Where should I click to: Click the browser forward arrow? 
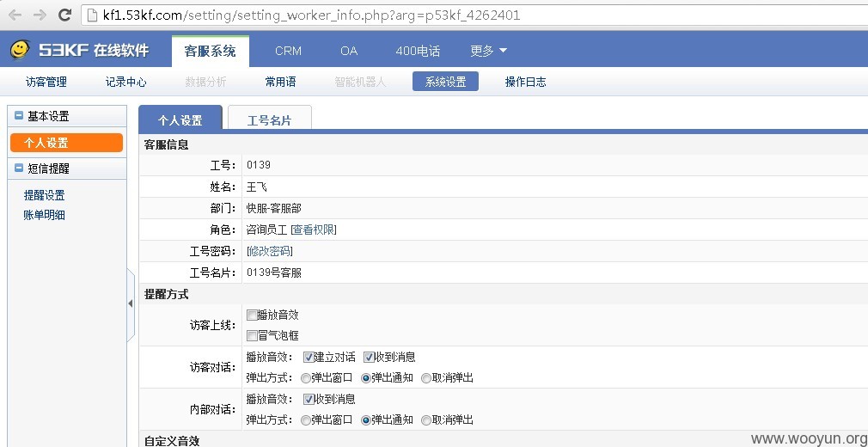pyautogui.click(x=40, y=15)
